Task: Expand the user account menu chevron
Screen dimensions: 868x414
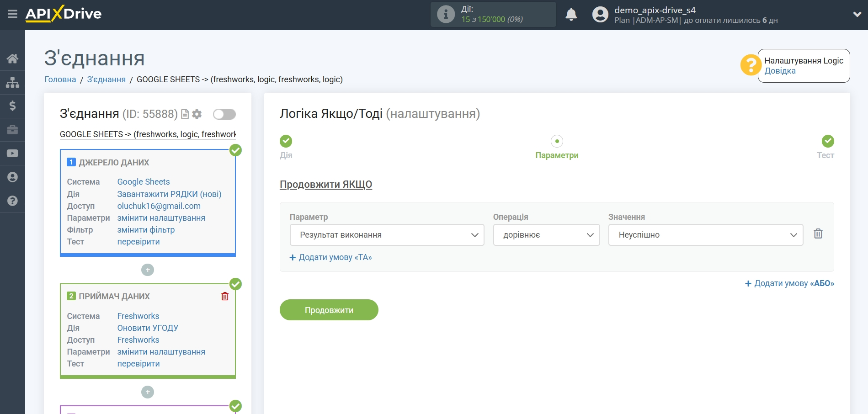Action: pyautogui.click(x=857, y=15)
